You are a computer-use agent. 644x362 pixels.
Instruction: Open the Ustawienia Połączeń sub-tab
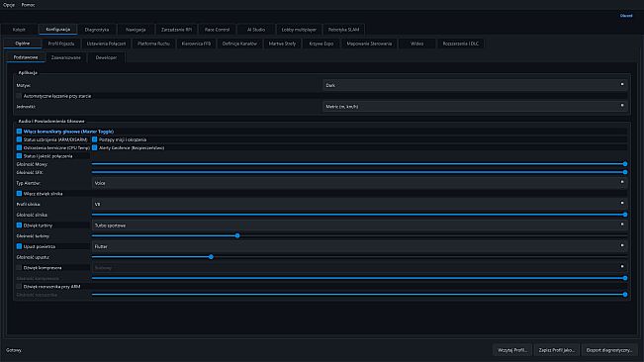pyautogui.click(x=106, y=44)
